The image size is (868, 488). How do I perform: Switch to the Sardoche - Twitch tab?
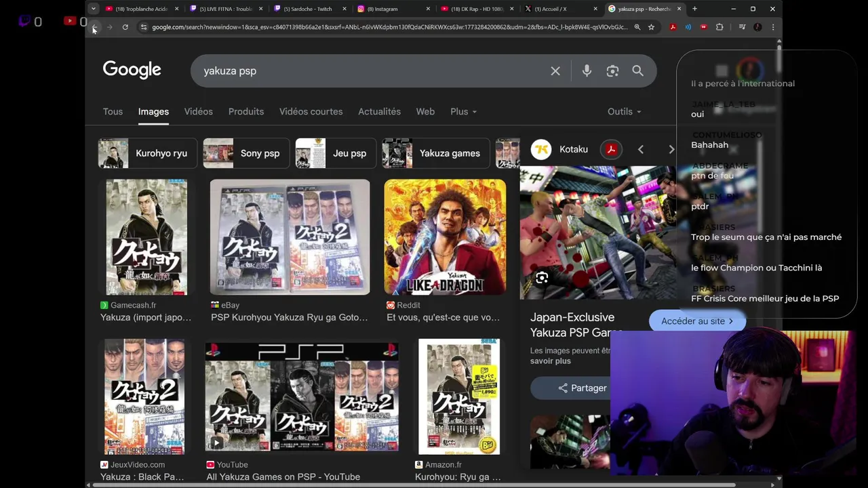coord(310,9)
